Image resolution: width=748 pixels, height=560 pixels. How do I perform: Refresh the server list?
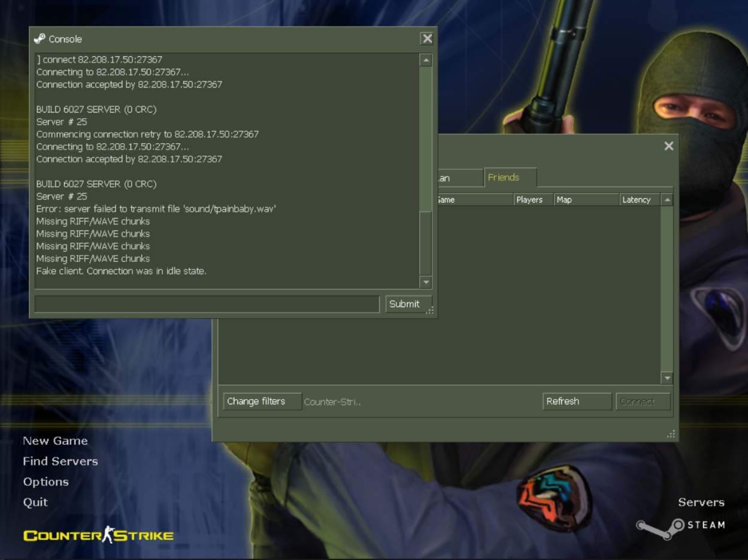577,401
